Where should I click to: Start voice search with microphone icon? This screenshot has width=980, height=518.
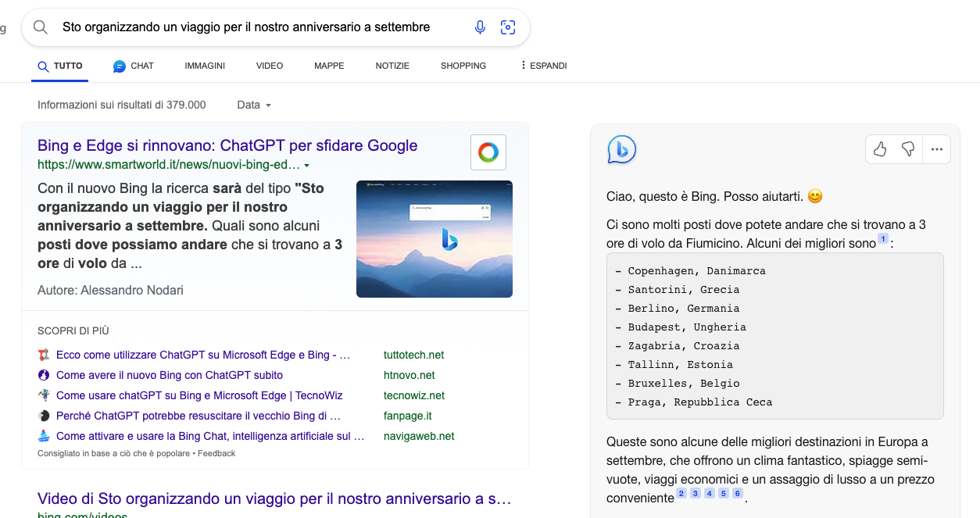tap(480, 27)
